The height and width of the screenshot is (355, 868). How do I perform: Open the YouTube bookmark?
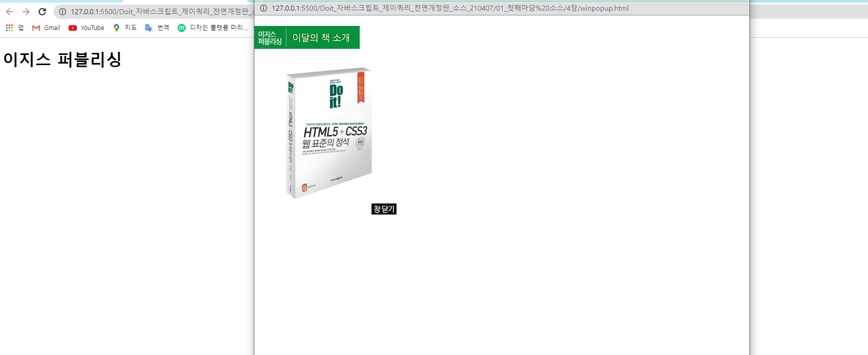(x=86, y=28)
